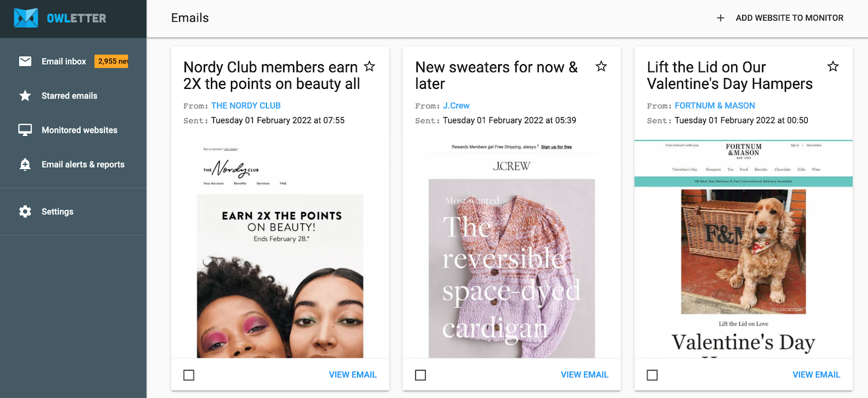Open the J.Crew cardigan email preview image
The image size is (868, 398).
tap(512, 268)
